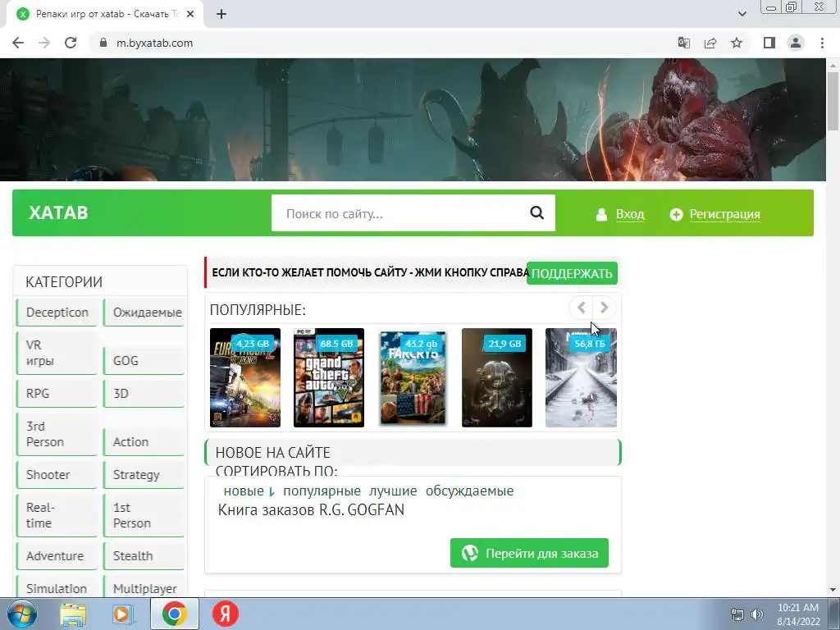This screenshot has height=630, width=840.
Task: Select the Shooter category
Action: (x=57, y=475)
